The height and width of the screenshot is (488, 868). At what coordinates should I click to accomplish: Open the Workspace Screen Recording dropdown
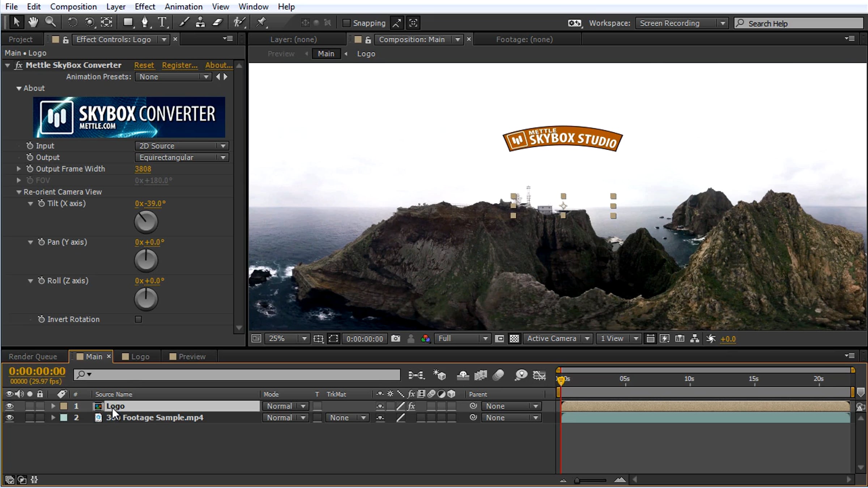[682, 23]
